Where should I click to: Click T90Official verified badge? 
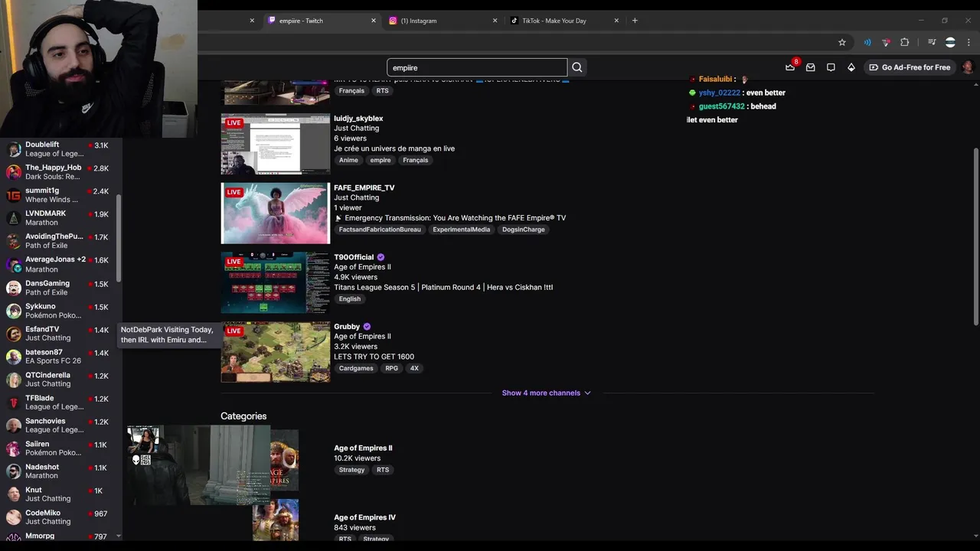coord(381,257)
